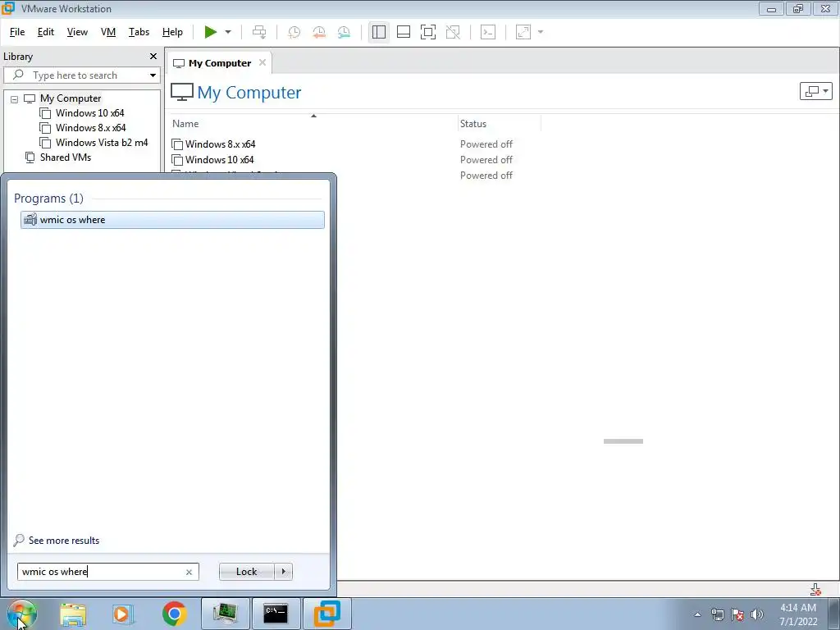The height and width of the screenshot is (630, 840).
Task: Select Windows 10 x64 in library tree
Action: point(89,113)
